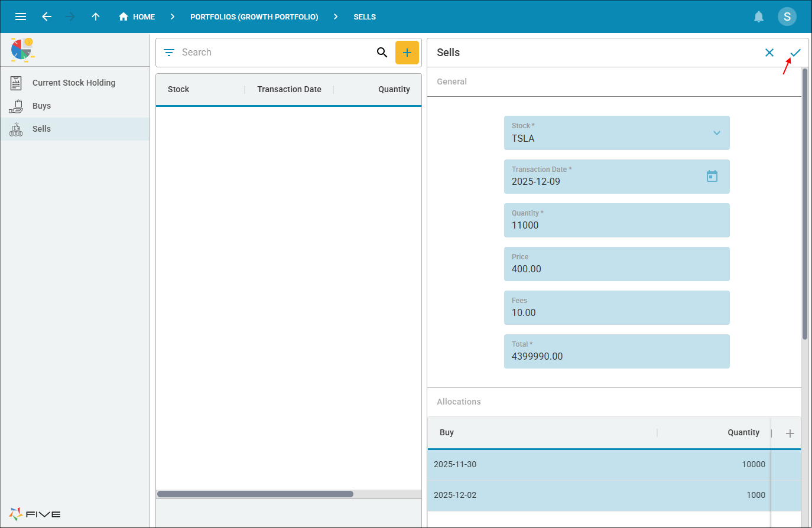
Task: Open the user avatar S menu
Action: click(787, 17)
